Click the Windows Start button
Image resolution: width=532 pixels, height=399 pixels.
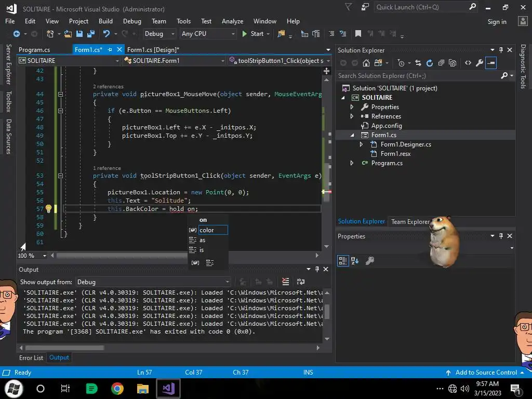point(14,389)
